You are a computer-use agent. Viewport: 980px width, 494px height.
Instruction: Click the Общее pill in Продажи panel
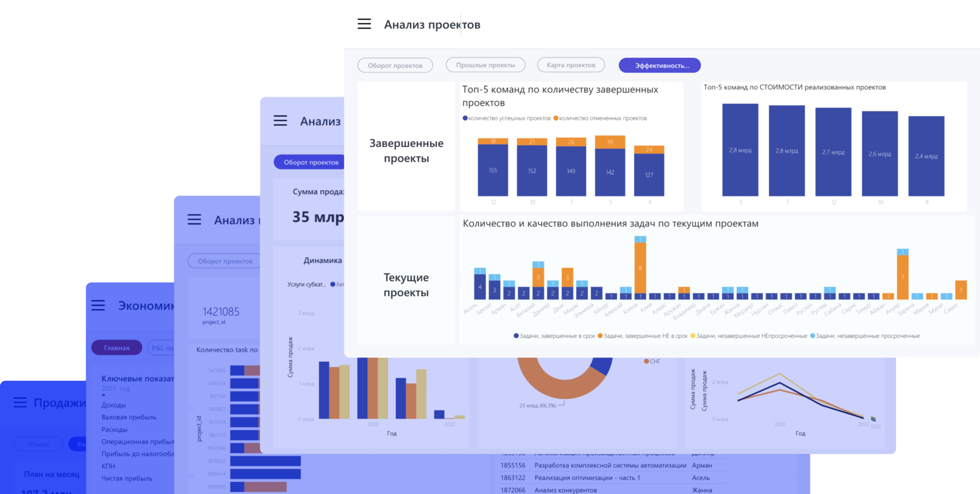coord(38,444)
